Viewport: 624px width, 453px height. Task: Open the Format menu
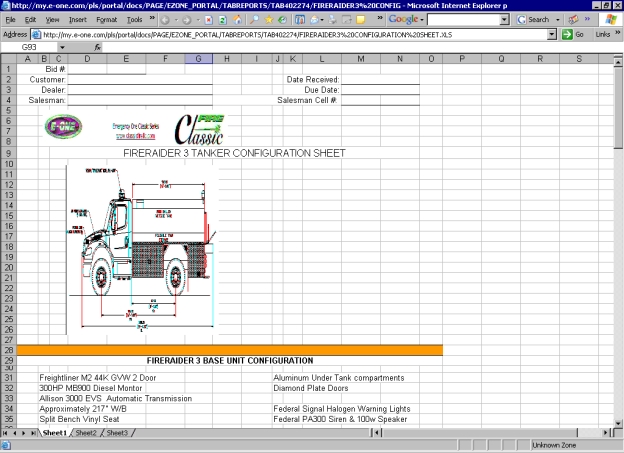[x=107, y=20]
